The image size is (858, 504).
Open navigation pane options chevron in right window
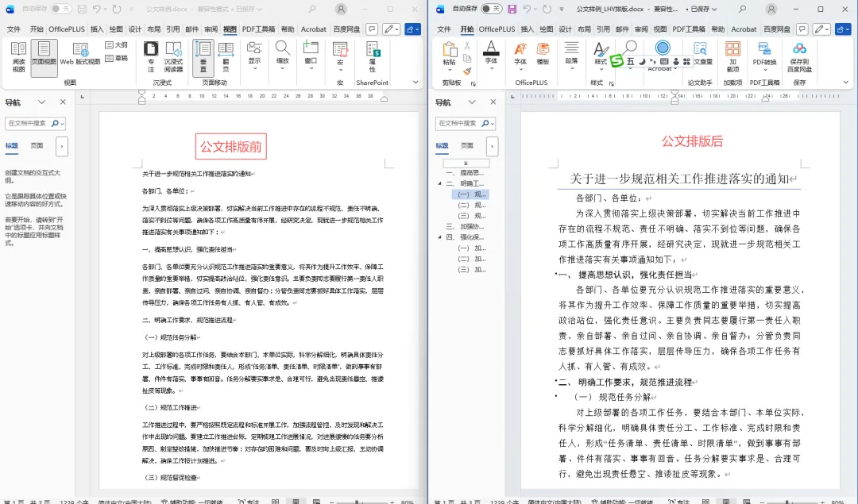(x=472, y=102)
